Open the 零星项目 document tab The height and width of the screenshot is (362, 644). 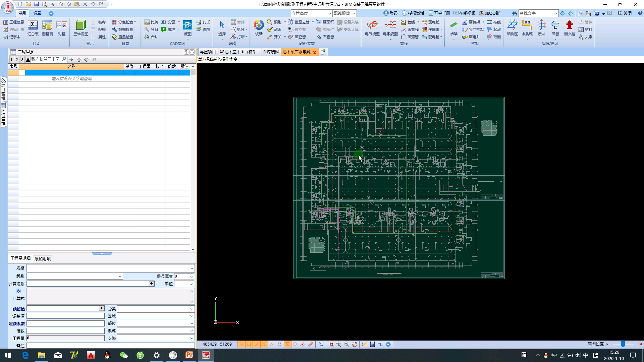point(208,52)
